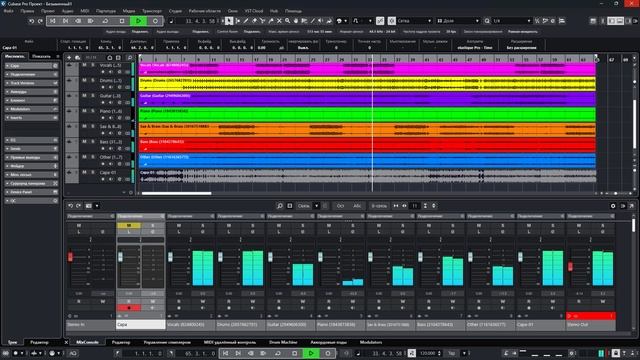The image size is (640, 360).
Task: Click Go to left locator in top transport
Action: [53, 21]
